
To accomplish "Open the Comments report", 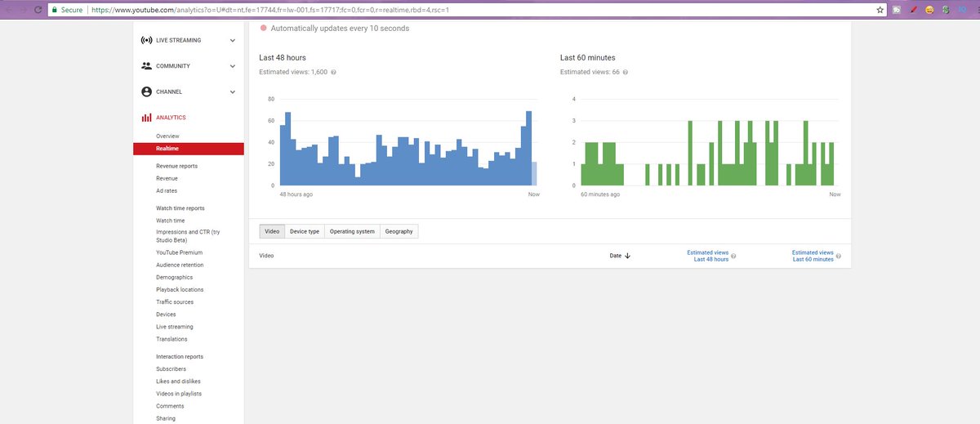I will (x=170, y=406).
